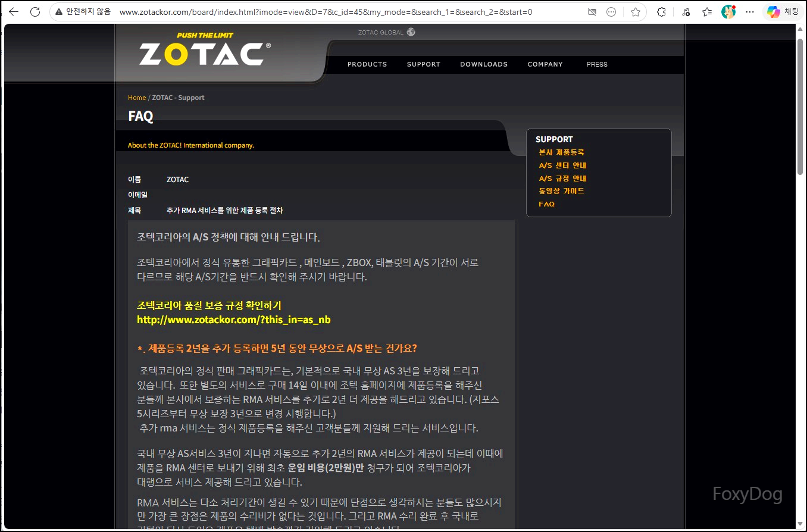Screen dimensions: 807x532
Task: Click the page vertical scrollbar thumb
Action: tap(800, 106)
